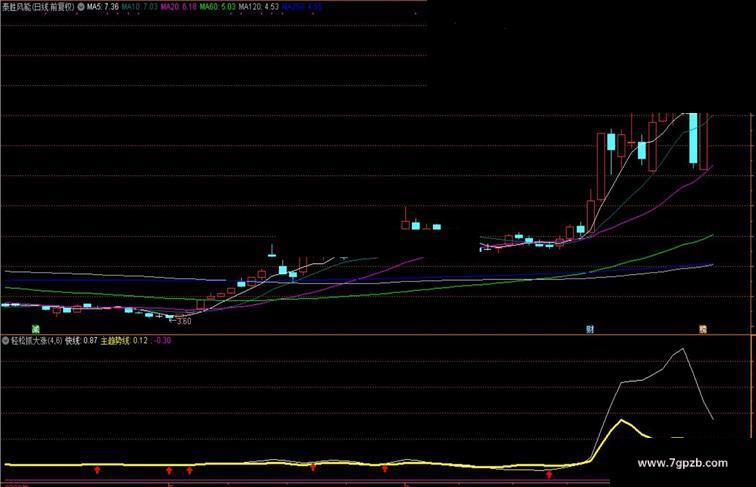Click the magenta MA20 label
The width and height of the screenshot is (756, 487).
point(178,7)
